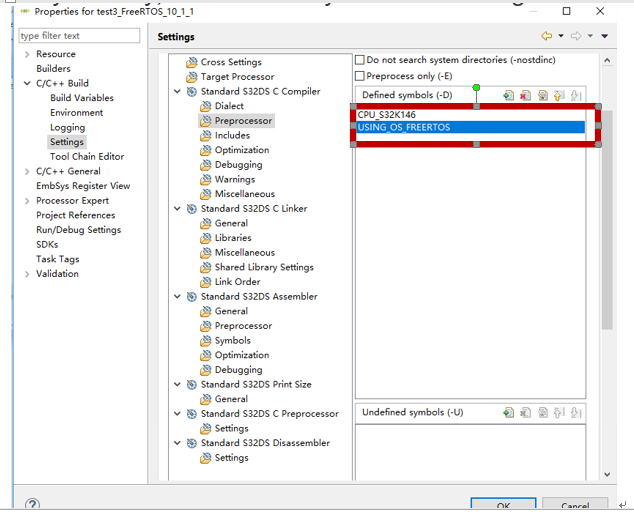The width and height of the screenshot is (634, 516).
Task: Edit selected defined symbol
Action: (543, 95)
